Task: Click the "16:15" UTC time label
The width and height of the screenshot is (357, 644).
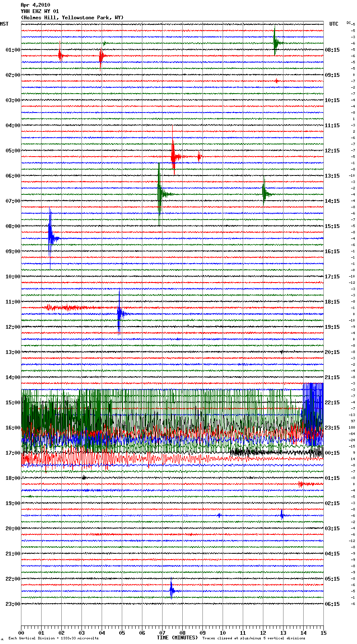Action: click(x=332, y=251)
